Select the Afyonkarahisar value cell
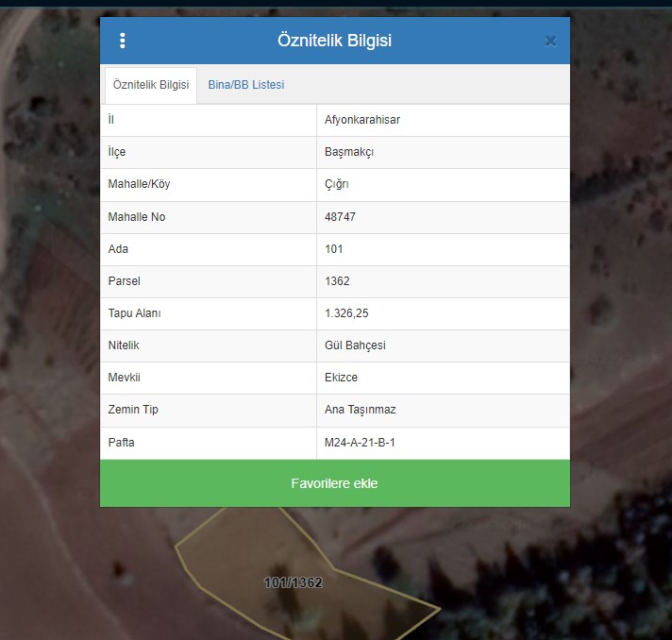672x640 pixels. coord(361,120)
